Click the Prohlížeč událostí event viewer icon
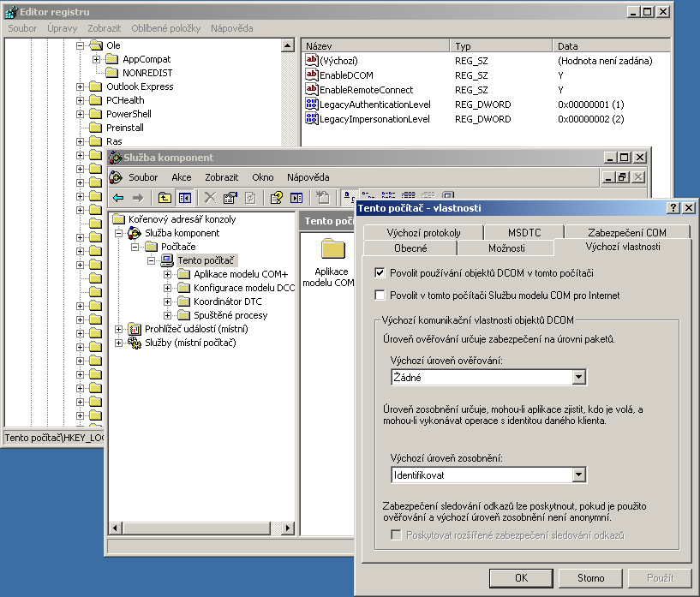Image resolution: width=700 pixels, height=597 pixels. click(x=135, y=329)
